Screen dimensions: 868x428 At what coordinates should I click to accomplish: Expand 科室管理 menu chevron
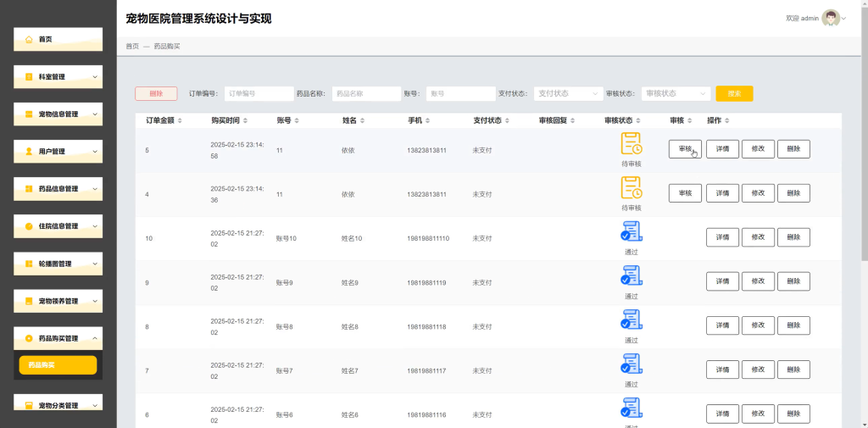[x=95, y=77]
